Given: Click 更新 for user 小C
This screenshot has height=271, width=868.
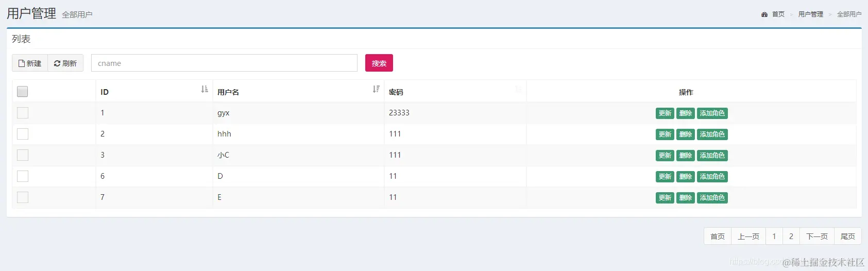Looking at the screenshot, I should click(x=665, y=156).
